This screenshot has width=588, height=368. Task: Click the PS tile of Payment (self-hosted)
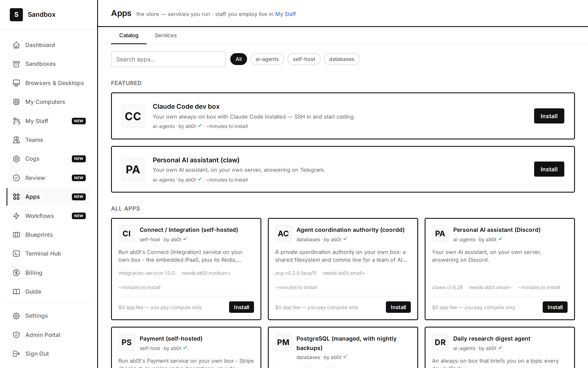point(127,342)
